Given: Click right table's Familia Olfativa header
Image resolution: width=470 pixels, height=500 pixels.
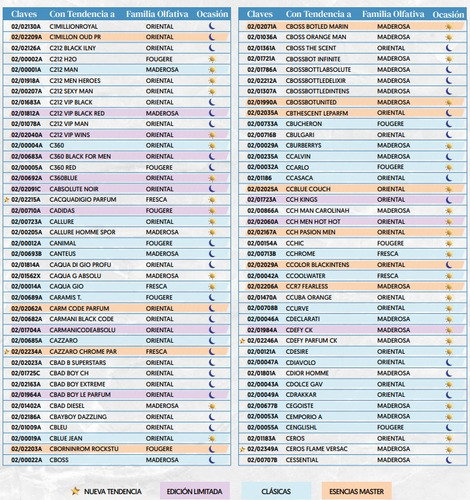Looking at the screenshot, I should [393, 14].
